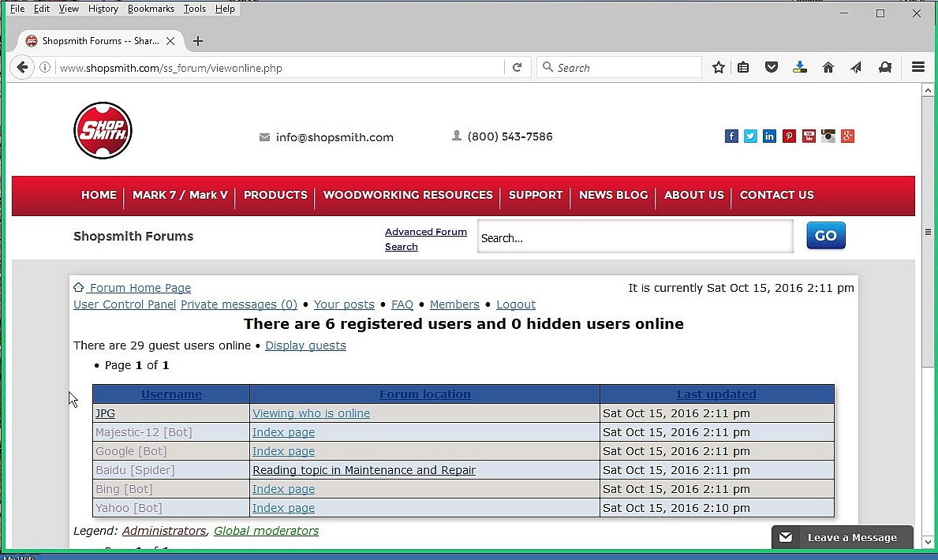Viewport: 938px width, 560px height.
Task: Open the User Control Panel link
Action: pos(125,304)
